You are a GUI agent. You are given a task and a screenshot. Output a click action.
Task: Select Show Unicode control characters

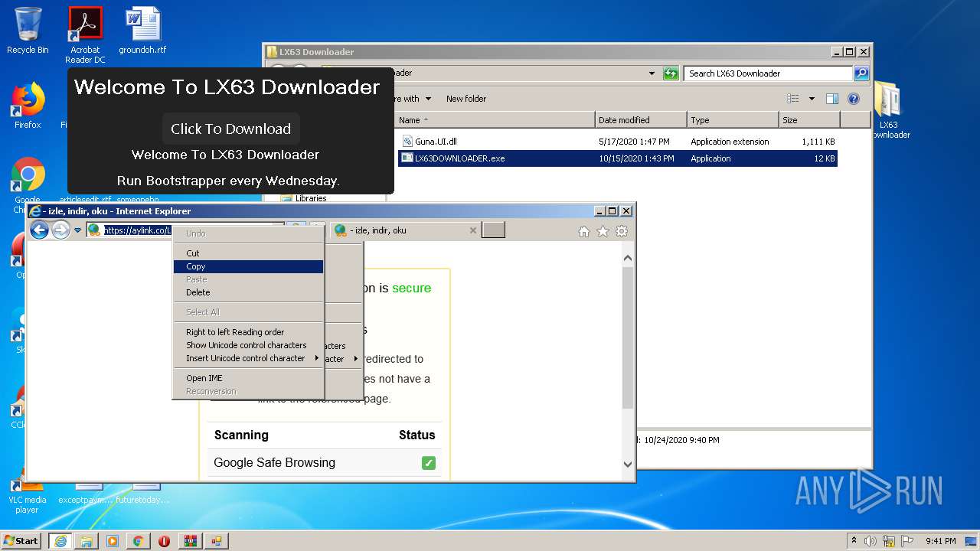(248, 345)
